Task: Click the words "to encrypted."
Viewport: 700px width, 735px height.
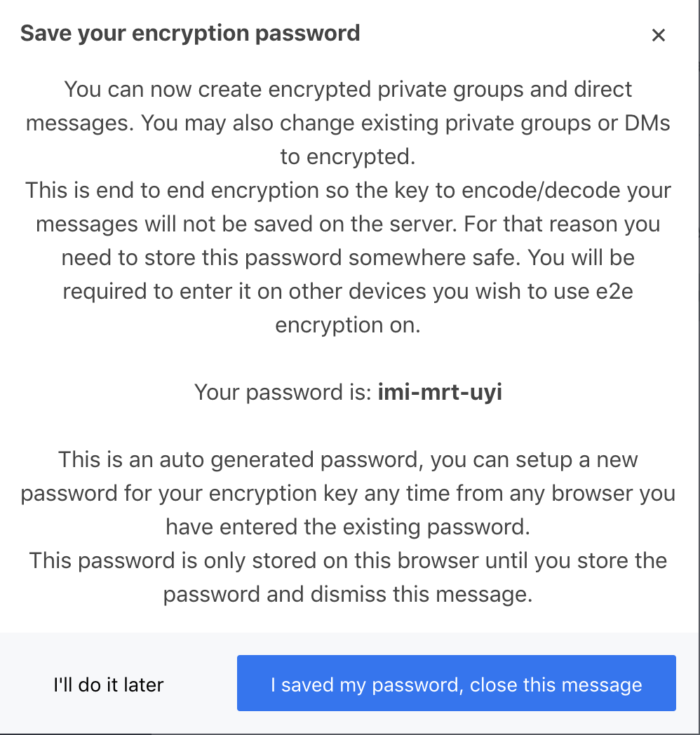Action: (x=348, y=156)
